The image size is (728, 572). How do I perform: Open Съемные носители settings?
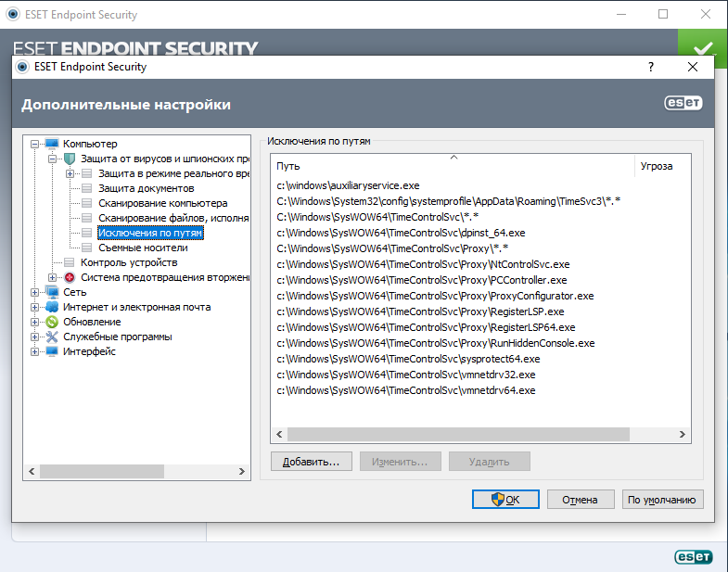click(x=143, y=248)
